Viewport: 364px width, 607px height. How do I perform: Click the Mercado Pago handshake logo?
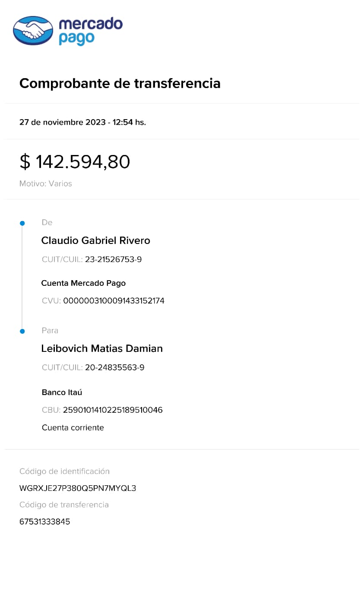click(x=33, y=31)
